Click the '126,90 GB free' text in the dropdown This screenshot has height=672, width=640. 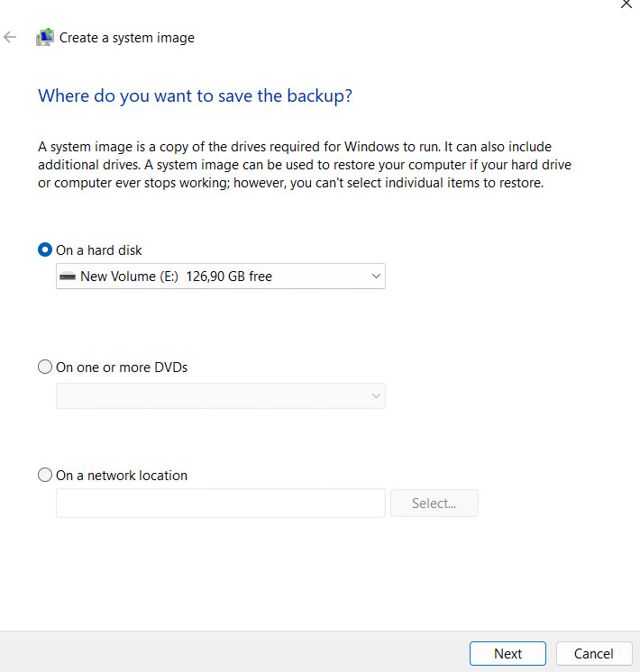coord(229,277)
